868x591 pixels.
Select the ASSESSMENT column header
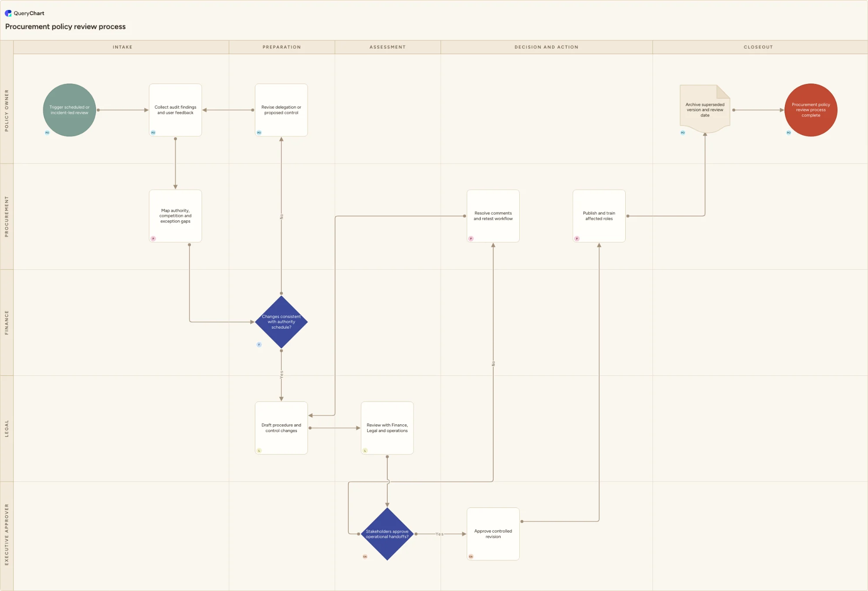click(x=388, y=47)
